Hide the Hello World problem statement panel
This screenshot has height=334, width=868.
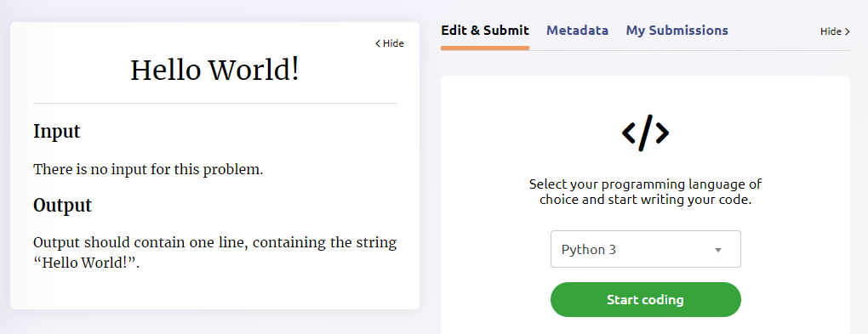tap(390, 43)
